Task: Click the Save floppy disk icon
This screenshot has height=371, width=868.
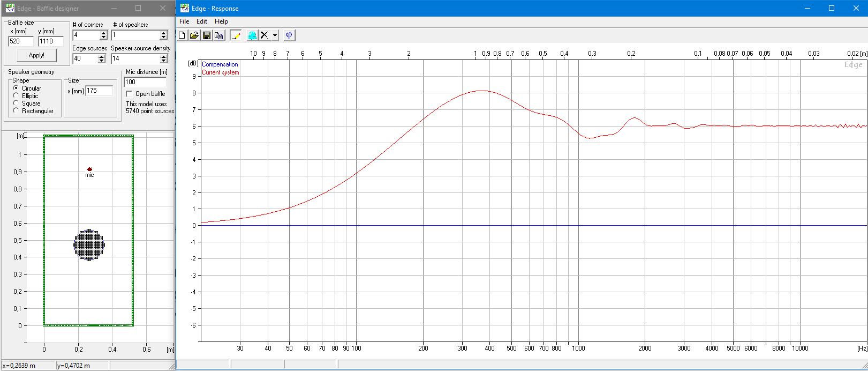Action: pos(207,35)
